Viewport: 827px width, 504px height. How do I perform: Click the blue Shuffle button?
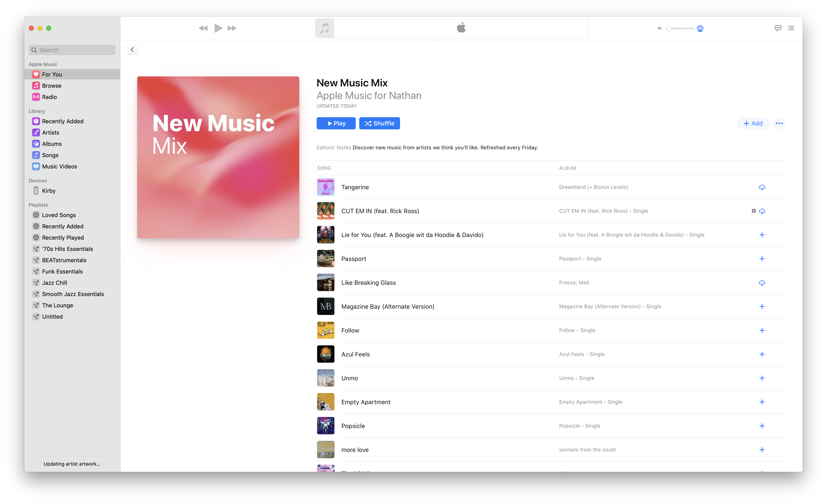(x=379, y=124)
